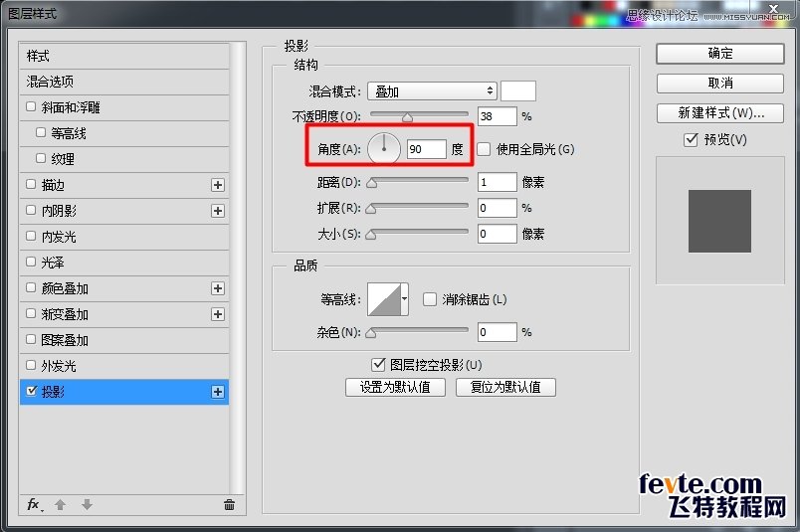Add another 描边 effect with plus icon
The width and height of the screenshot is (800, 532).
pyautogui.click(x=218, y=185)
